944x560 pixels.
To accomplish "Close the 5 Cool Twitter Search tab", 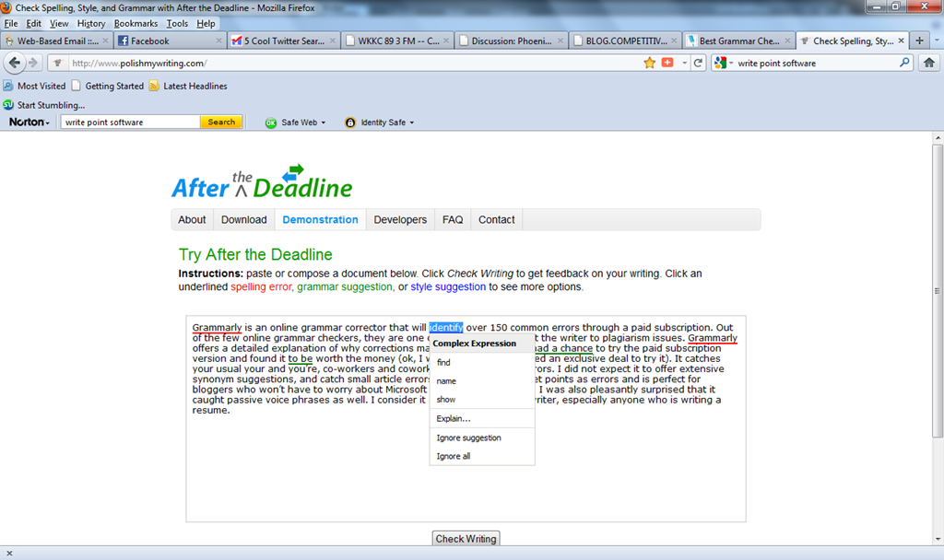I will pyautogui.click(x=332, y=41).
